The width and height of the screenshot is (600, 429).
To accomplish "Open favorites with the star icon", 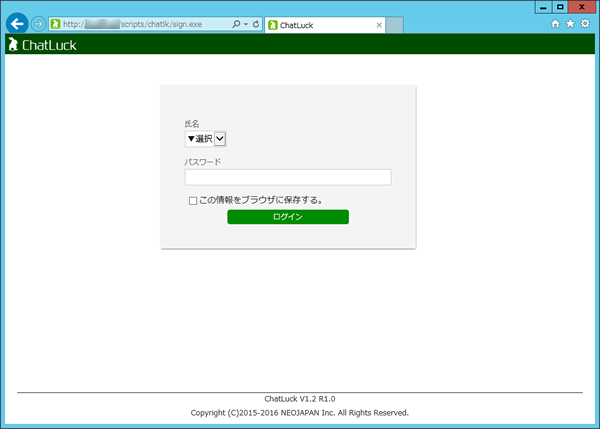I will tap(570, 24).
